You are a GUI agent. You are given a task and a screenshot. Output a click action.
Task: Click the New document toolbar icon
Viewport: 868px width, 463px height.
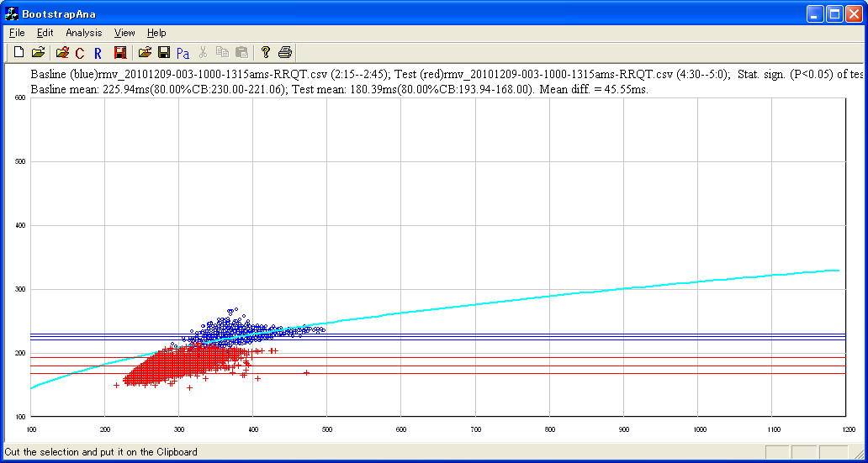click(x=19, y=53)
